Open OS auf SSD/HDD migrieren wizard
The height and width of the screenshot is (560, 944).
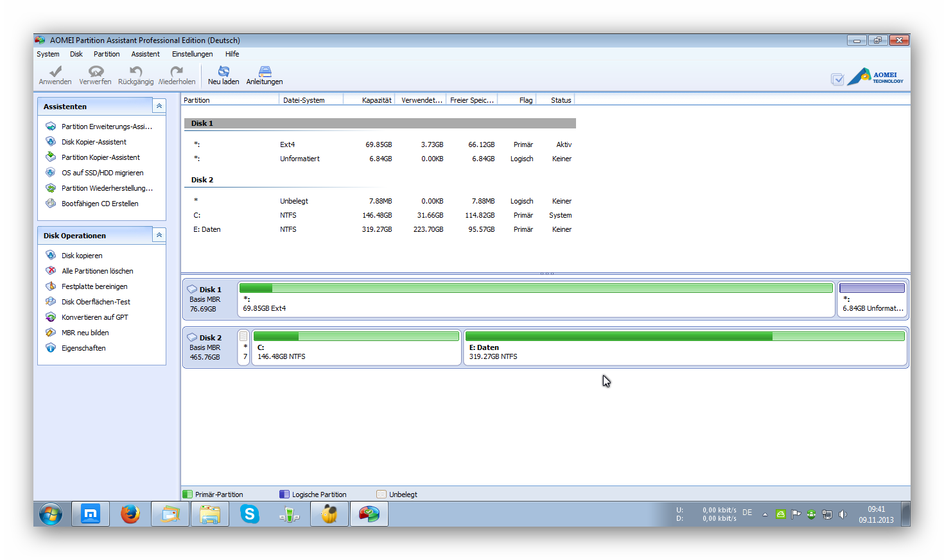(102, 173)
